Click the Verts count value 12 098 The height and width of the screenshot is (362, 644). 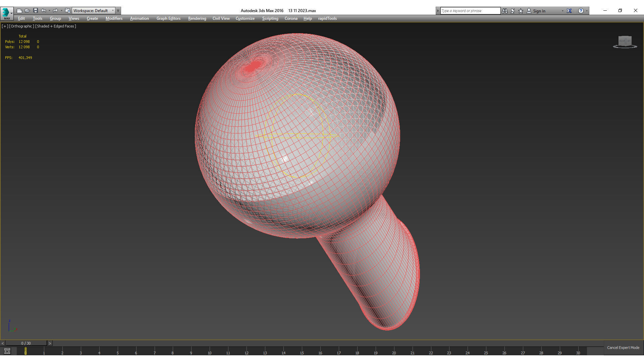[x=24, y=47]
